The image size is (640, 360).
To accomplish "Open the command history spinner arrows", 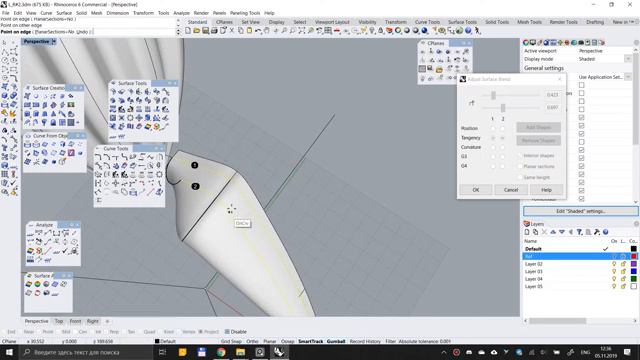I will (178, 31).
